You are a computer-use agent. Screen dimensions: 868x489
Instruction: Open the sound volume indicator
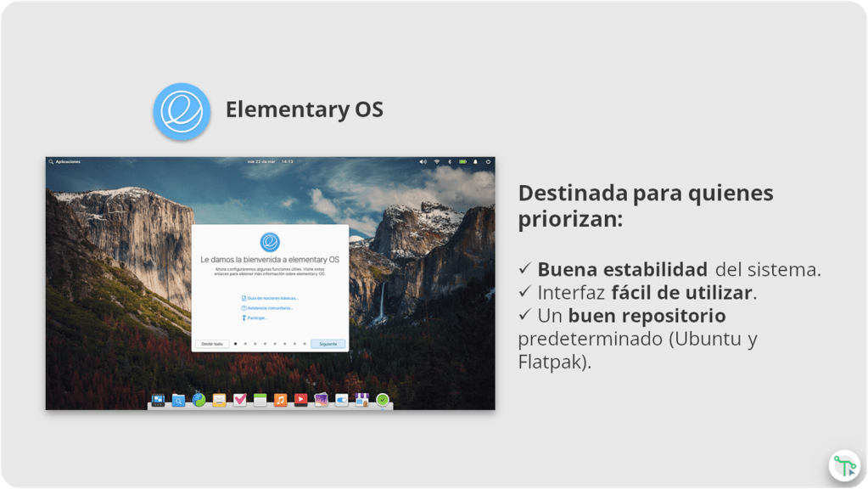point(423,161)
